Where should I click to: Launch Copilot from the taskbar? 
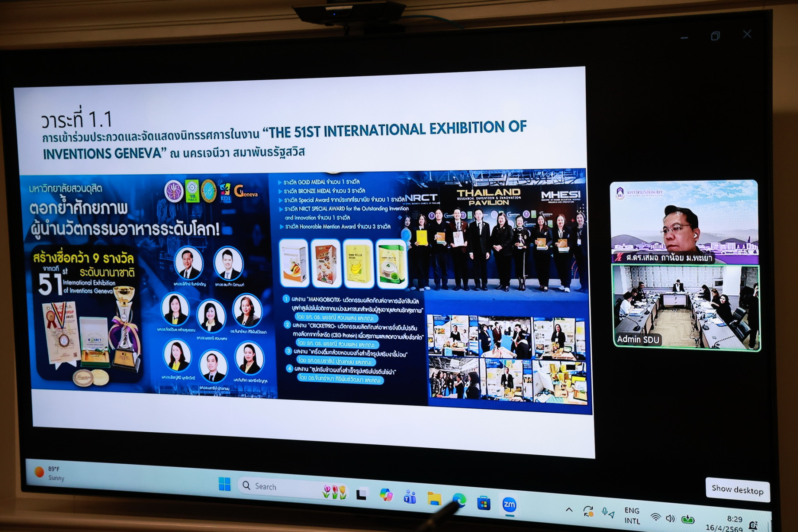386,495
